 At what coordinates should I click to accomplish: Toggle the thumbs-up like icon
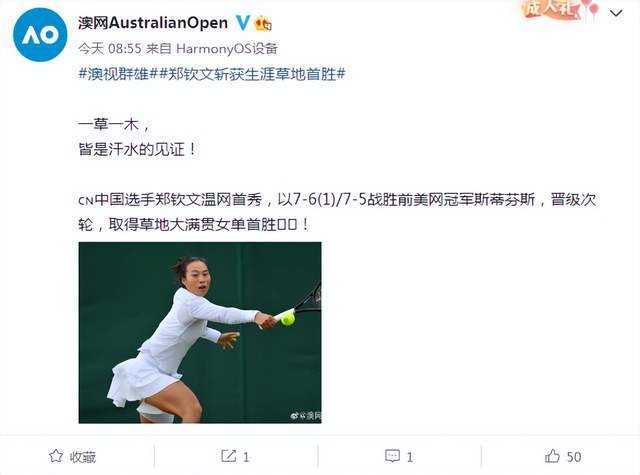(x=552, y=455)
